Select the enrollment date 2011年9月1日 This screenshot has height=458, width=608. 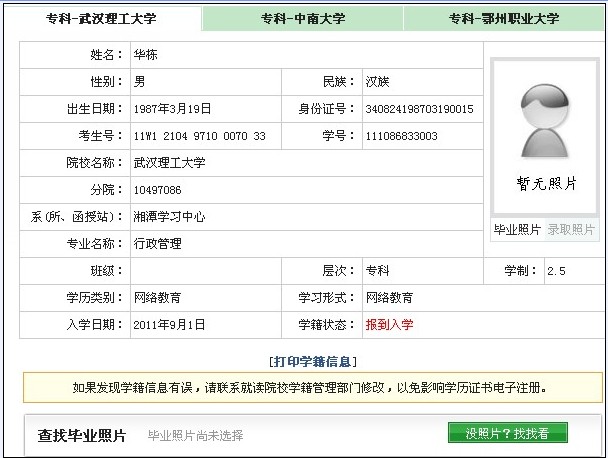tap(169, 325)
